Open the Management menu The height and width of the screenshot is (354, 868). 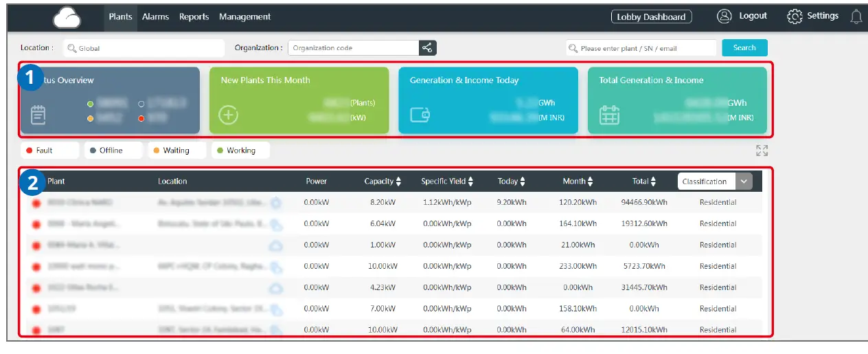click(x=245, y=17)
